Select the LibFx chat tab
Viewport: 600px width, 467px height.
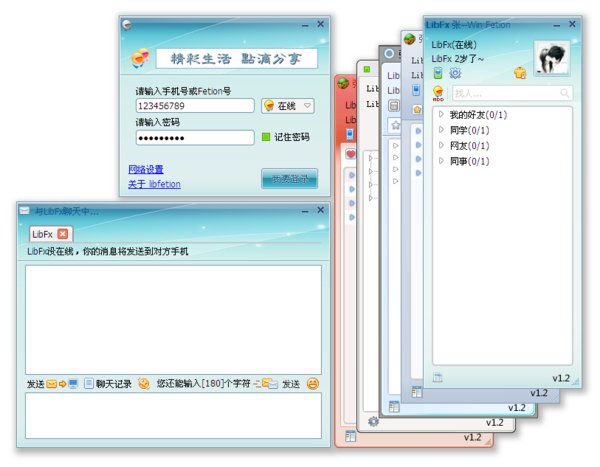tap(42, 234)
